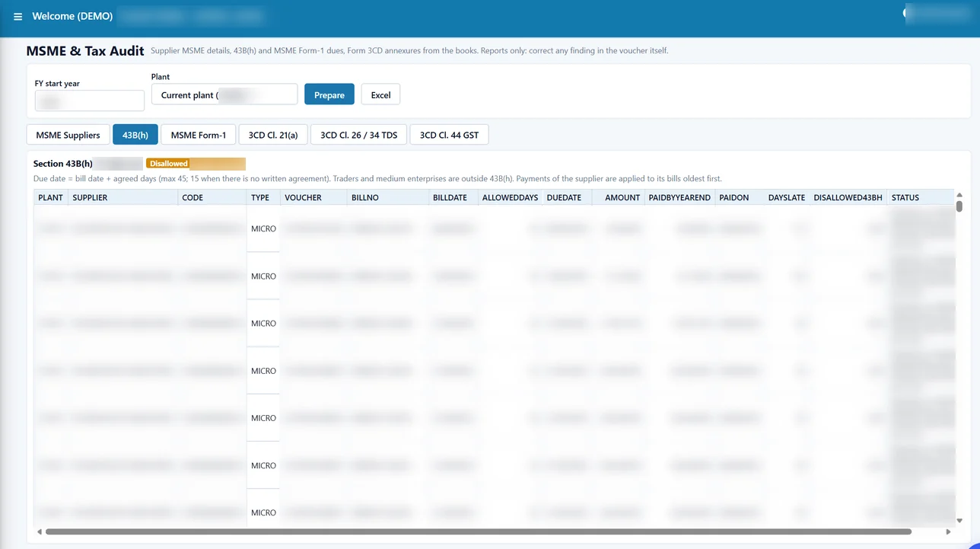980x549 pixels.
Task: Focus the FY start year field
Action: tap(90, 101)
